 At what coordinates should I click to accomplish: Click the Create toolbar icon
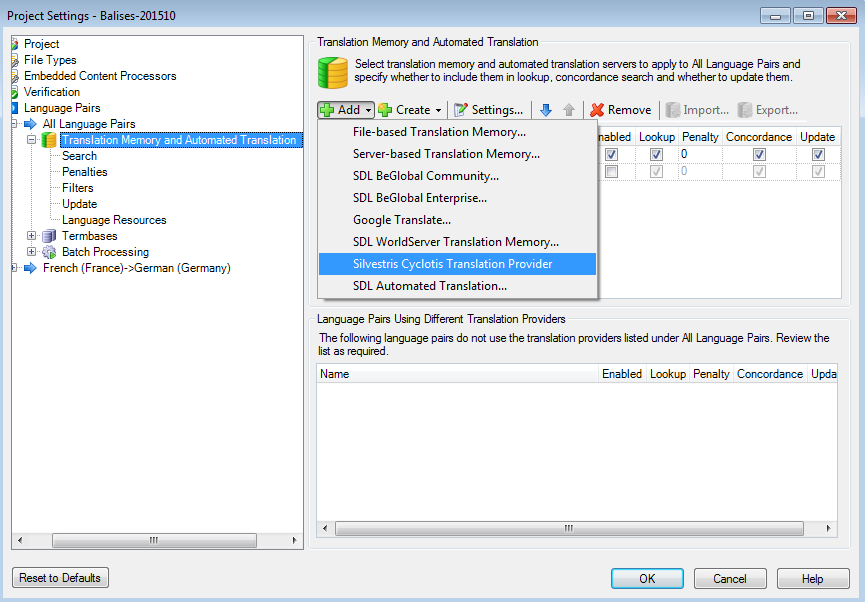point(385,110)
